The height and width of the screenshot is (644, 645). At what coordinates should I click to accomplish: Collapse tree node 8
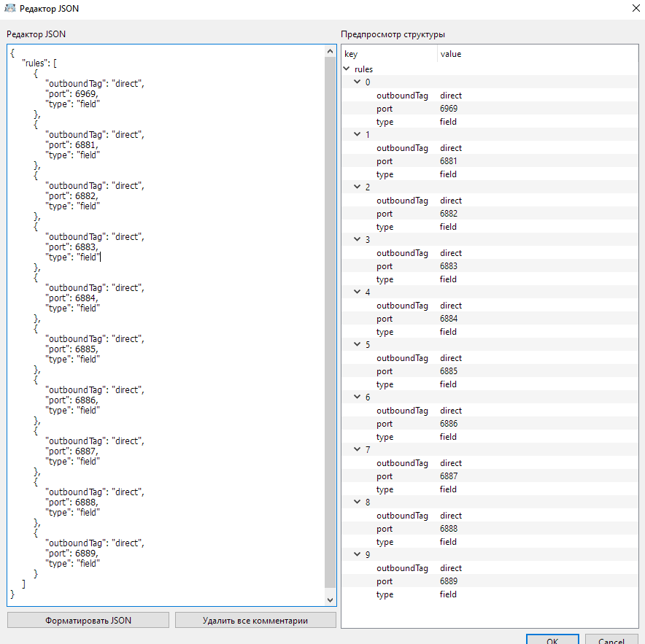pos(357,502)
